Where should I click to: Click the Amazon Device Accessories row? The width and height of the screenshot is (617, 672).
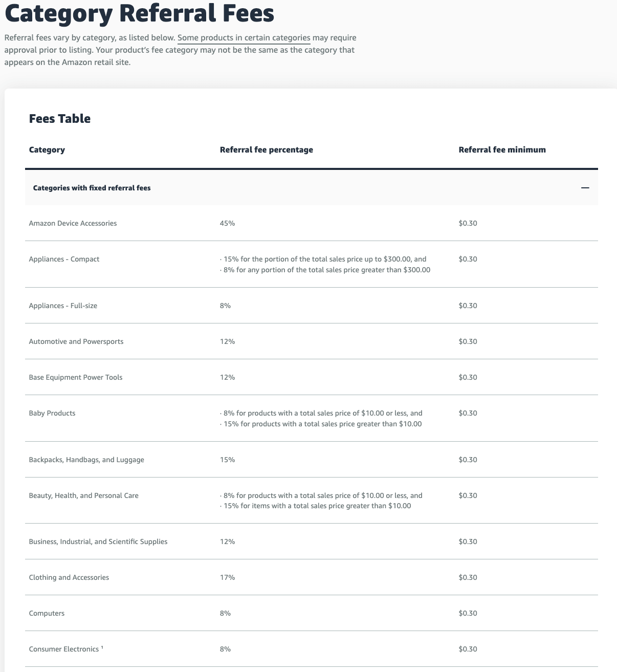73,223
